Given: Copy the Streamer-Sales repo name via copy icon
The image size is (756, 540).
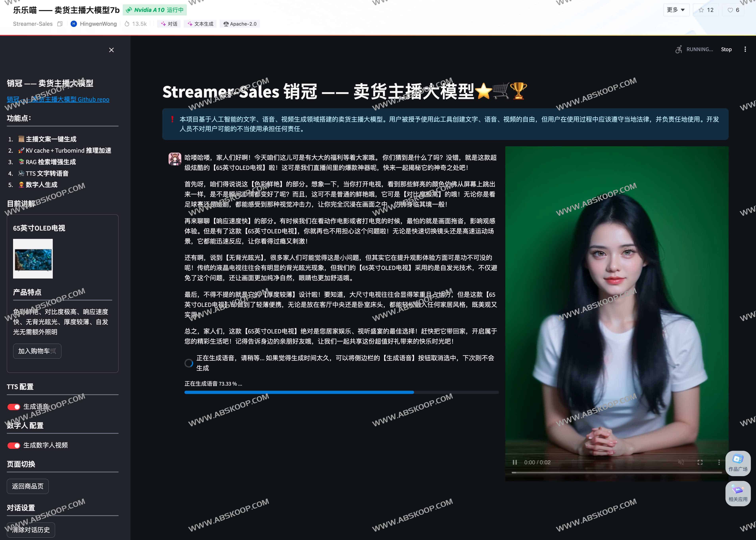Looking at the screenshot, I should 60,24.
